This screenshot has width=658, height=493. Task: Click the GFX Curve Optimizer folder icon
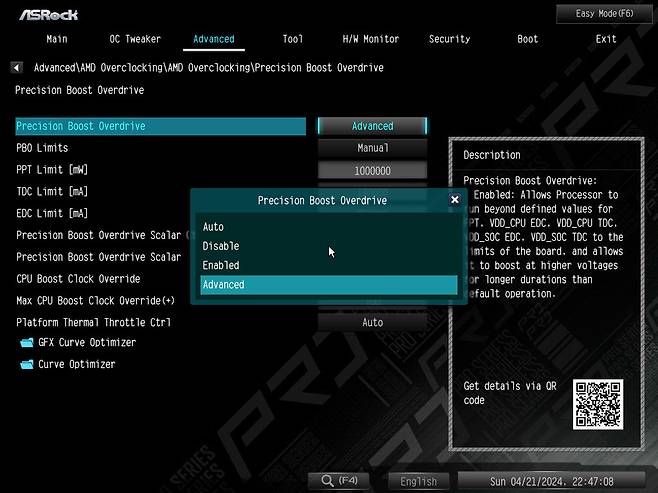[x=27, y=343]
